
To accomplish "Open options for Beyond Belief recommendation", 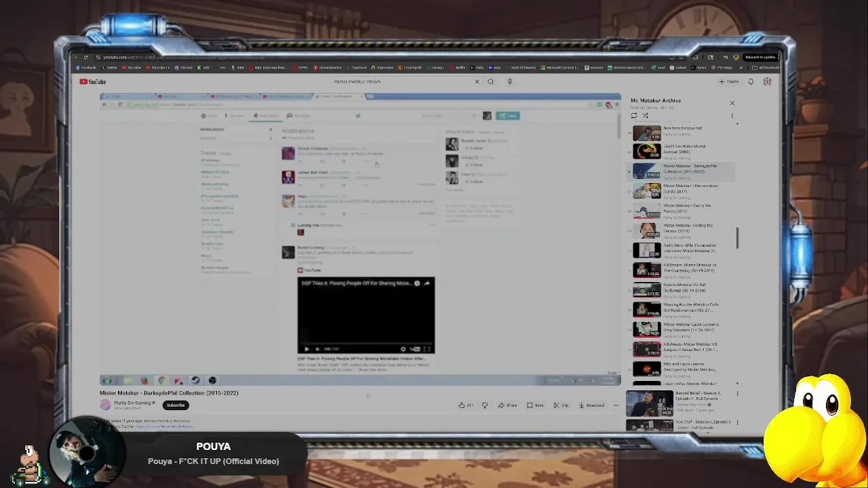I will click(738, 394).
